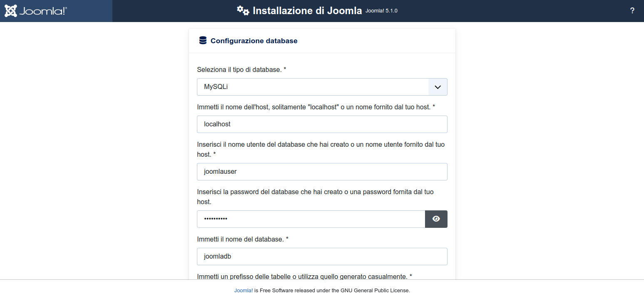
Task: Click the Joomla! logo in header
Action: (x=36, y=11)
